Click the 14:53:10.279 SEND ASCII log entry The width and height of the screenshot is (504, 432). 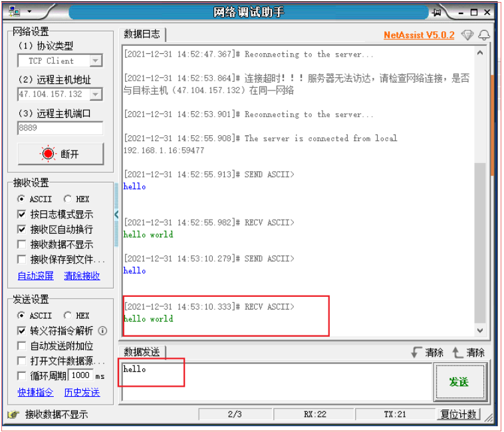coord(209,259)
